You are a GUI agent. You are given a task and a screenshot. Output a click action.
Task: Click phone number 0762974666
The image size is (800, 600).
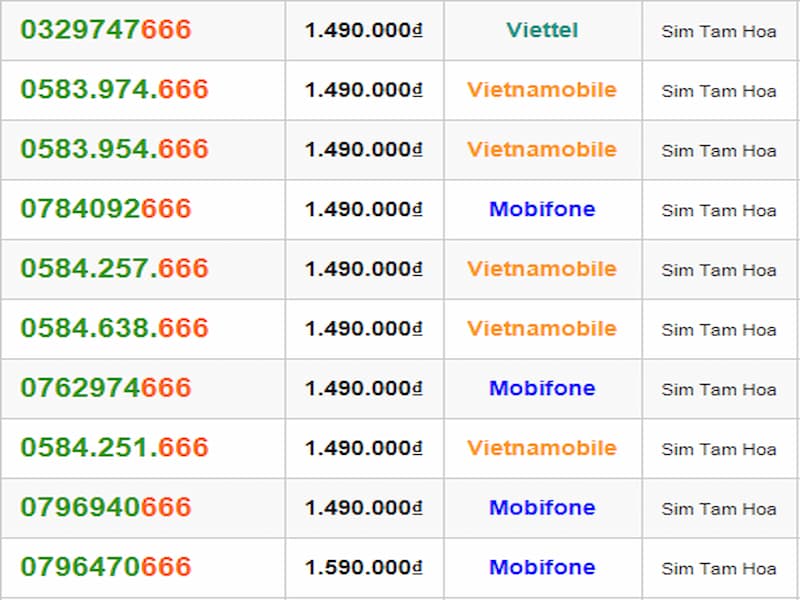(105, 388)
